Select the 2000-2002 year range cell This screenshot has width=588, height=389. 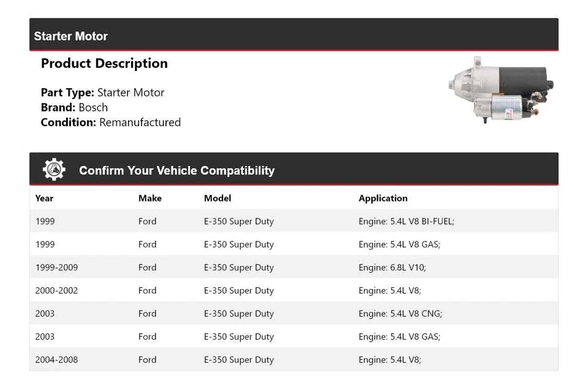point(56,290)
